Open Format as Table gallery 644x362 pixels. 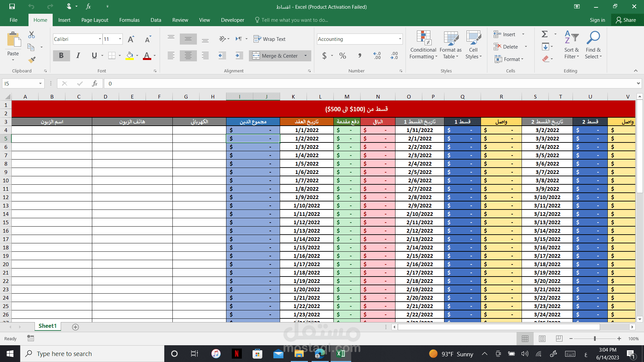click(450, 45)
